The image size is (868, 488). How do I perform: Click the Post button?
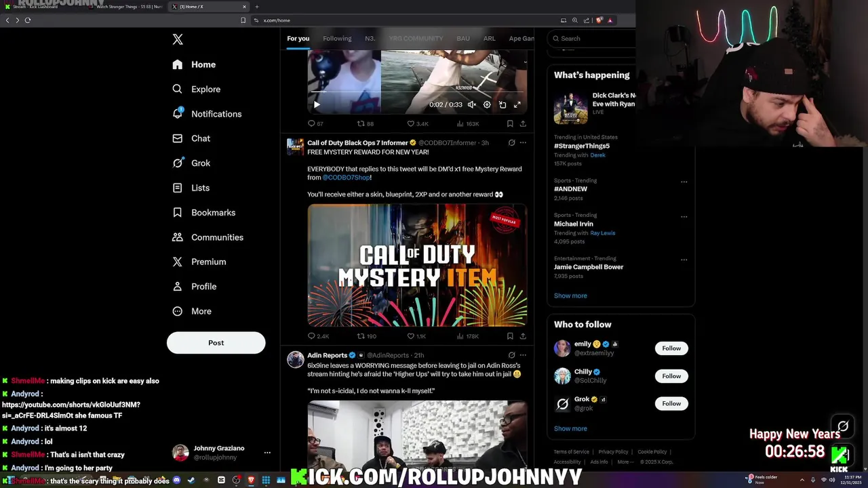tap(216, 342)
